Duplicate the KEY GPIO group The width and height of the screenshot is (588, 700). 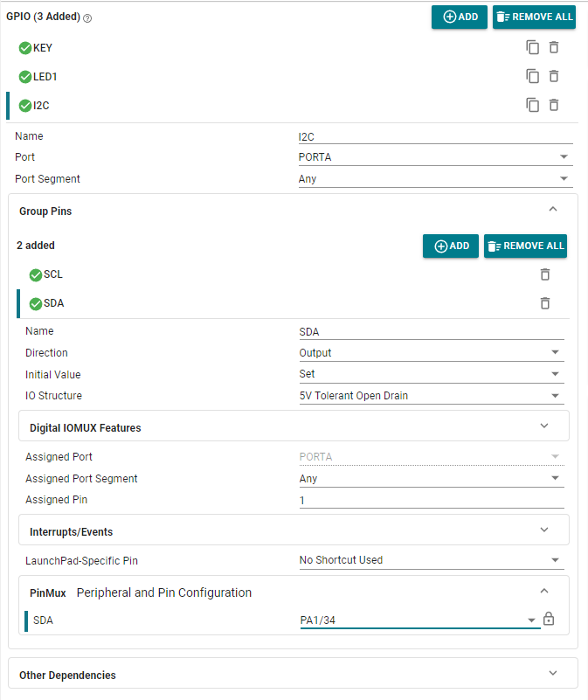point(533,48)
